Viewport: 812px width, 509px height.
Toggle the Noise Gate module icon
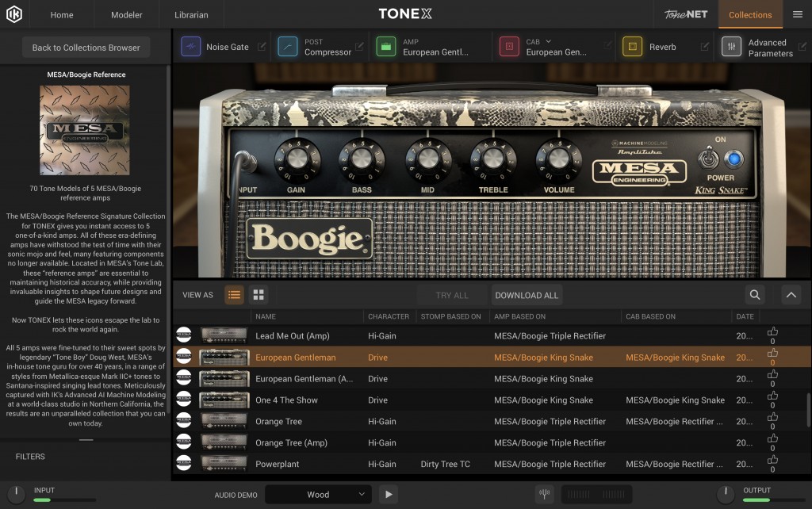190,47
